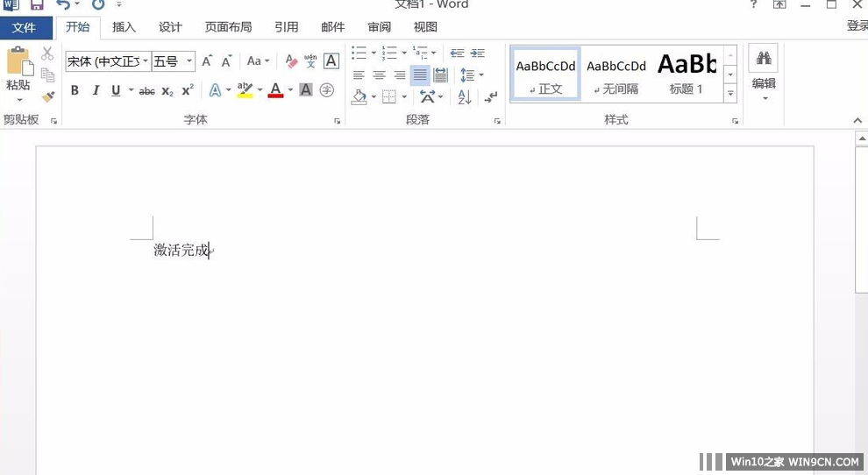The image size is (868, 475).
Task: Open font color dropdown arrow
Action: [x=290, y=89]
